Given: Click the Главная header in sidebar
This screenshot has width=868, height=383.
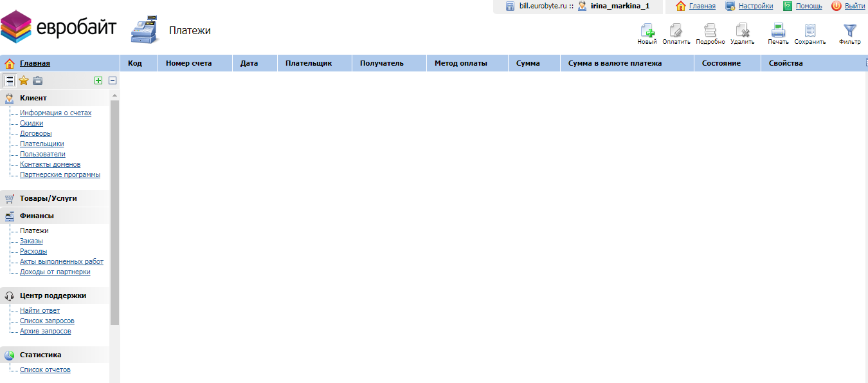Looking at the screenshot, I should coord(35,63).
